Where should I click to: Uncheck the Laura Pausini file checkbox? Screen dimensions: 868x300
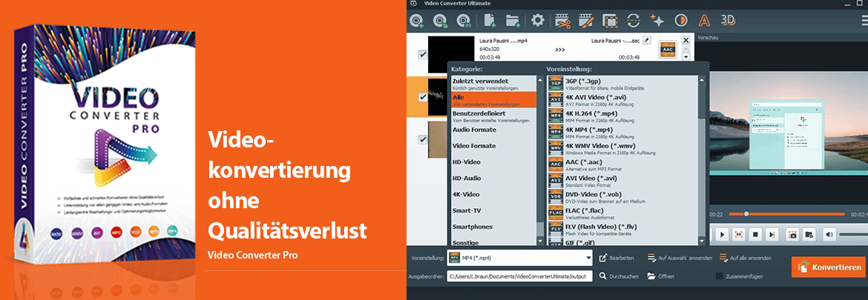(x=423, y=54)
